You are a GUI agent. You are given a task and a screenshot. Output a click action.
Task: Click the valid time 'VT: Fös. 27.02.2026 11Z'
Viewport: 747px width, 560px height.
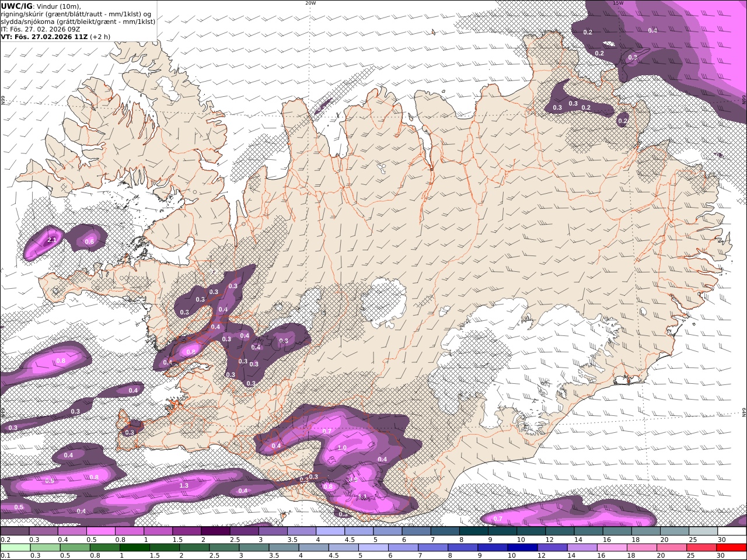click(44, 36)
